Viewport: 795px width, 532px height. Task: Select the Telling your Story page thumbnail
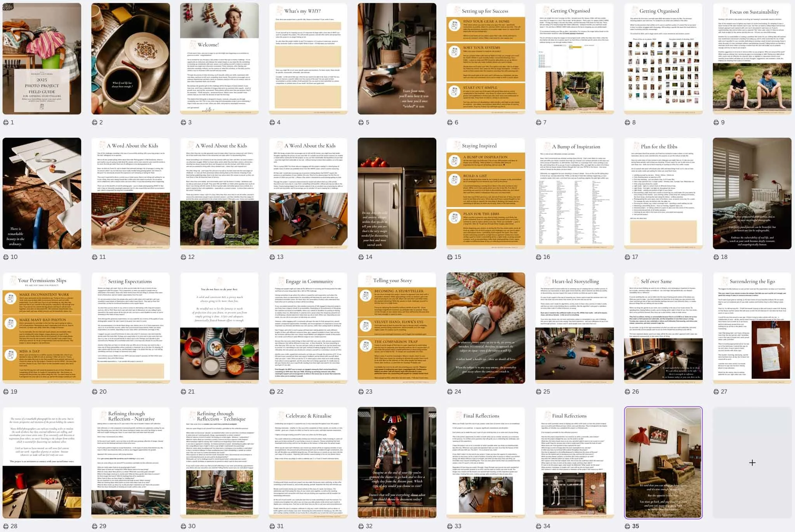pyautogui.click(x=397, y=328)
